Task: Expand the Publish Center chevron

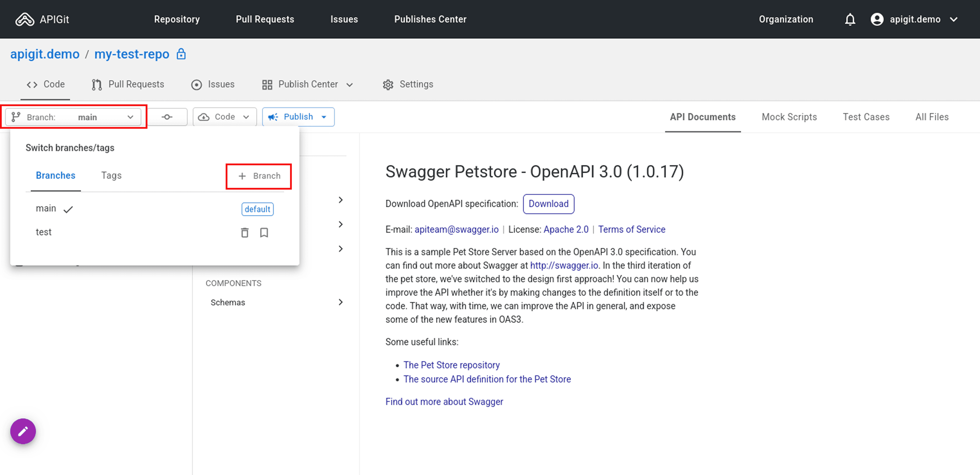Action: pyautogui.click(x=350, y=84)
